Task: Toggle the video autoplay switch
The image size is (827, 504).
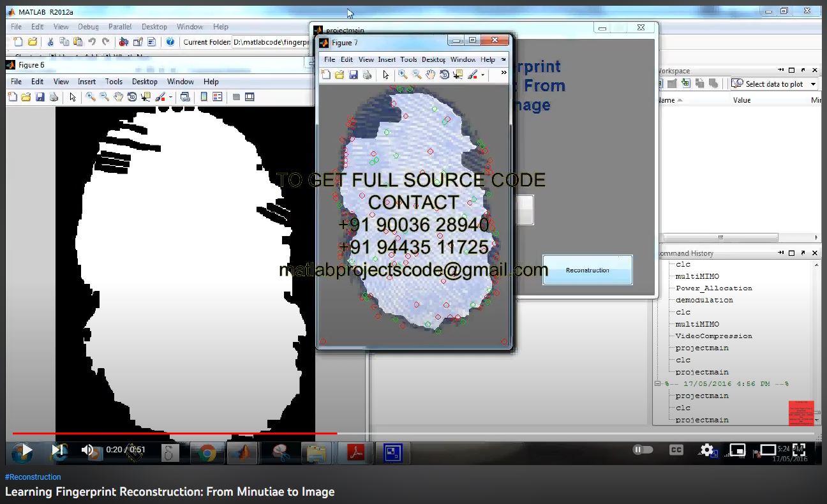Action: [x=643, y=450]
